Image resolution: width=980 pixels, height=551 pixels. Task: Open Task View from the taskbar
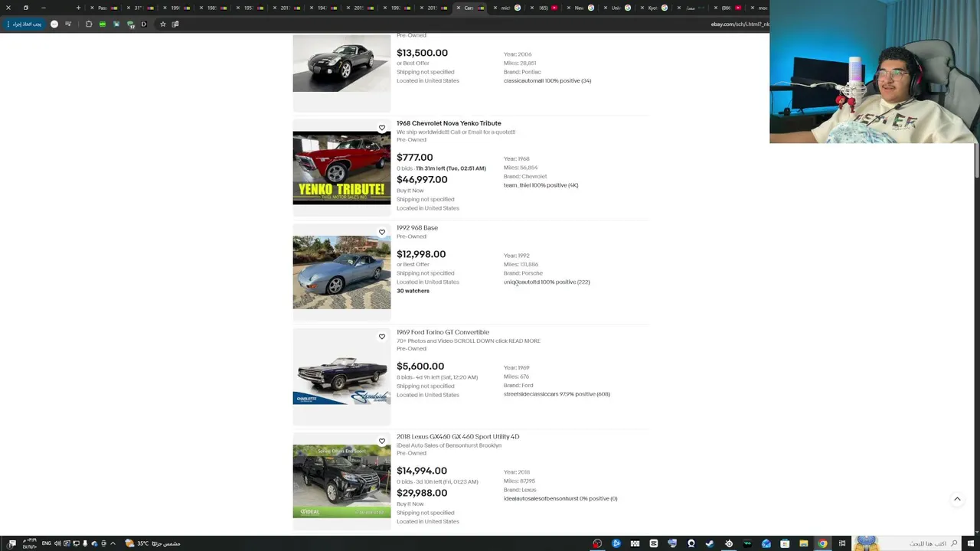point(841,543)
